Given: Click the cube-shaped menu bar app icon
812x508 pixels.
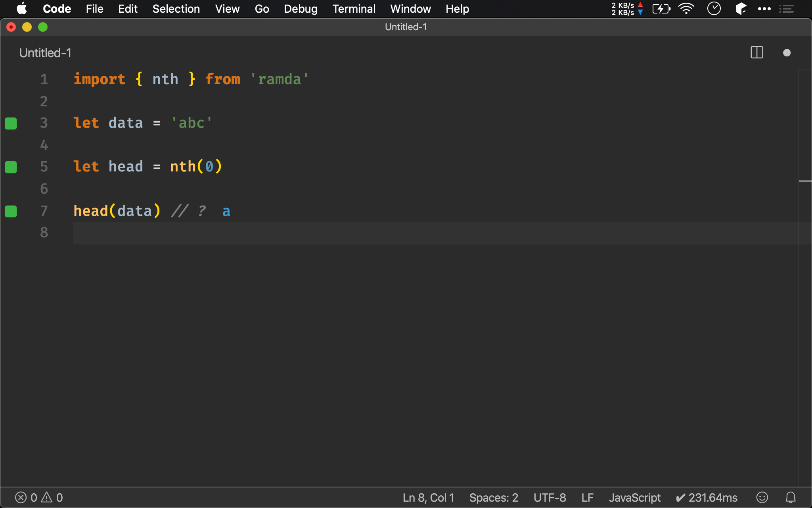Looking at the screenshot, I should point(740,9).
